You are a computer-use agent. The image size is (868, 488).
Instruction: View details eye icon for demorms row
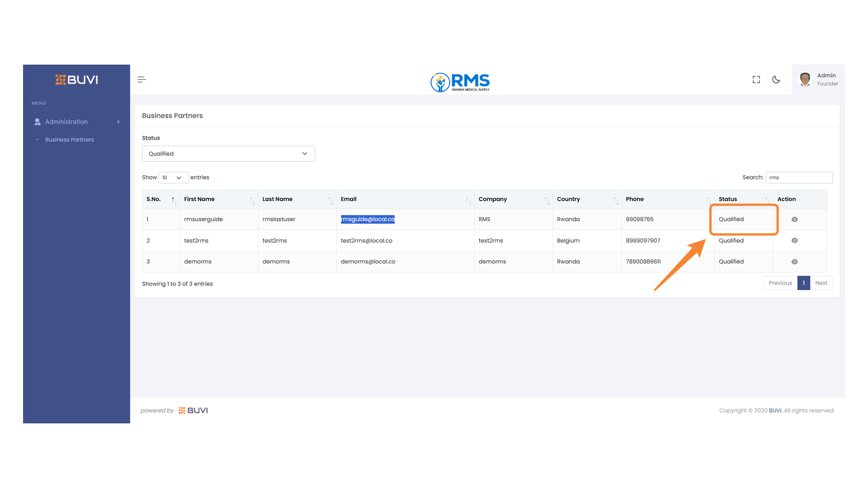point(794,262)
